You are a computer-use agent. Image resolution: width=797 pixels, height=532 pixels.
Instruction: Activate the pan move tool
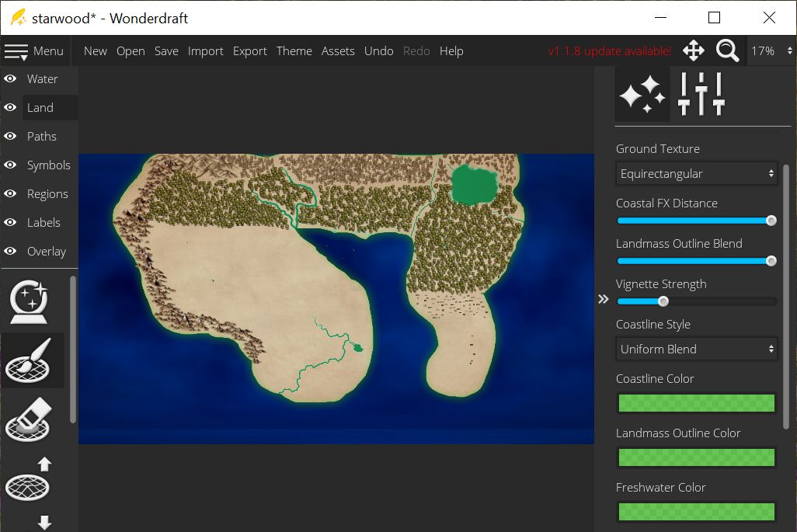[693, 51]
